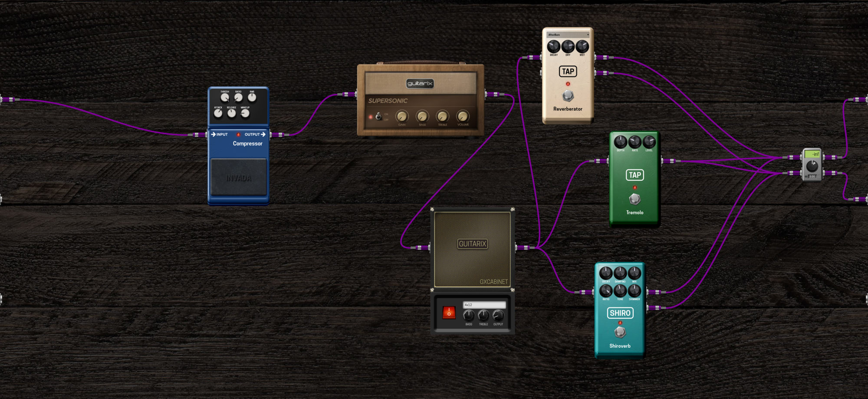Screen dimensions: 868x399
Task: Click the GxCabinet BASS knob
Action: pyautogui.click(x=469, y=316)
